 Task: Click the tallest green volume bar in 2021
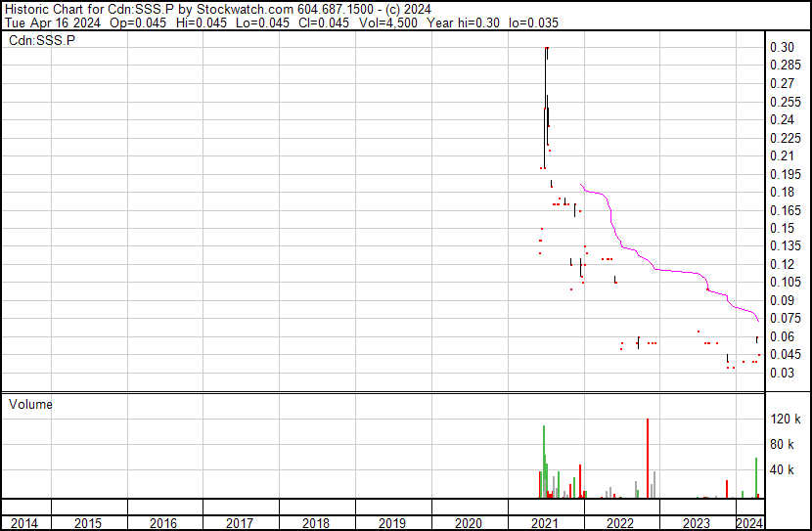click(544, 462)
